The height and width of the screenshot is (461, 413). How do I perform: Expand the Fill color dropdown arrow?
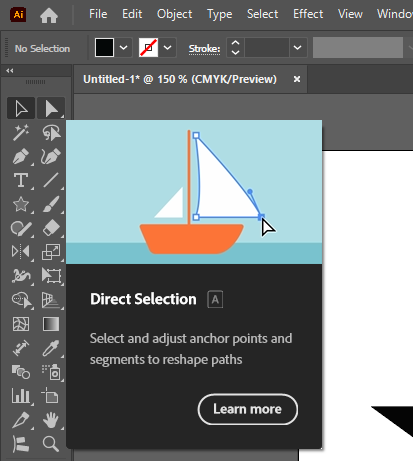[x=124, y=48]
